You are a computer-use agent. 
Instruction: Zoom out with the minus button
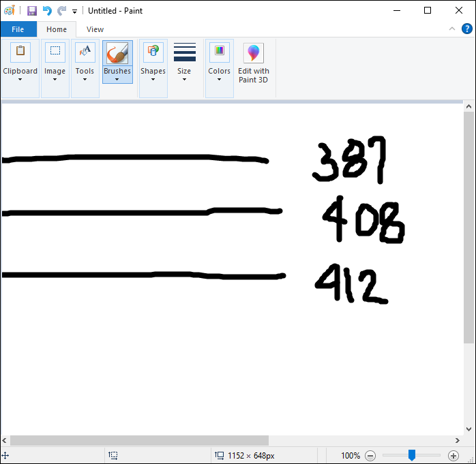pos(370,456)
